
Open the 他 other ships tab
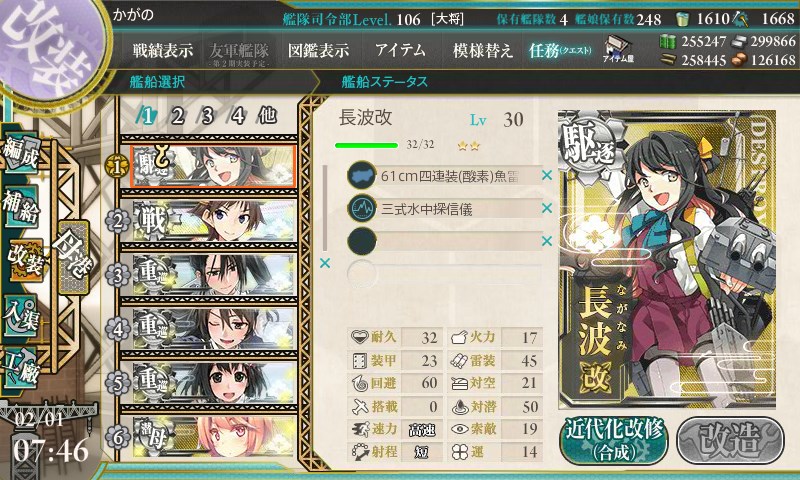point(267,116)
